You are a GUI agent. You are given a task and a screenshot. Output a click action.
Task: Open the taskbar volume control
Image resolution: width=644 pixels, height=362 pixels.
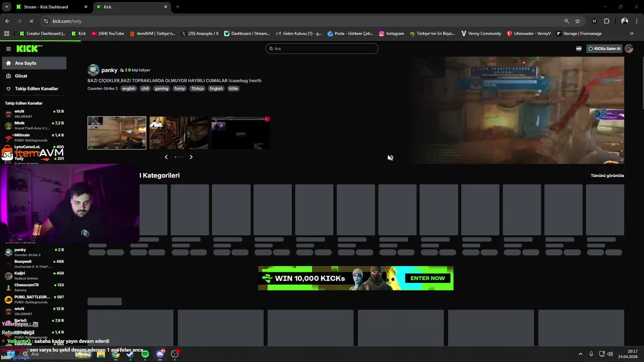pyautogui.click(x=610, y=354)
